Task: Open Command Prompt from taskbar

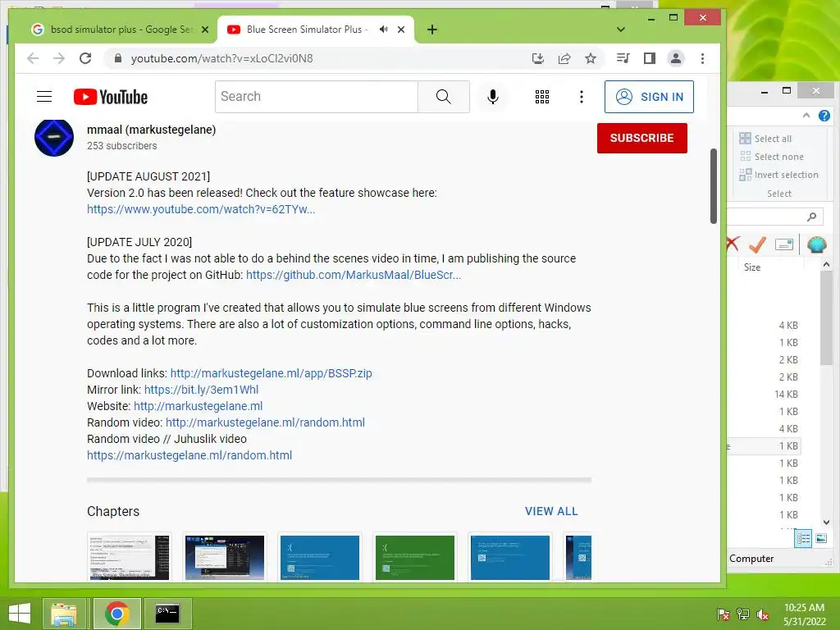Action: pyautogui.click(x=167, y=614)
